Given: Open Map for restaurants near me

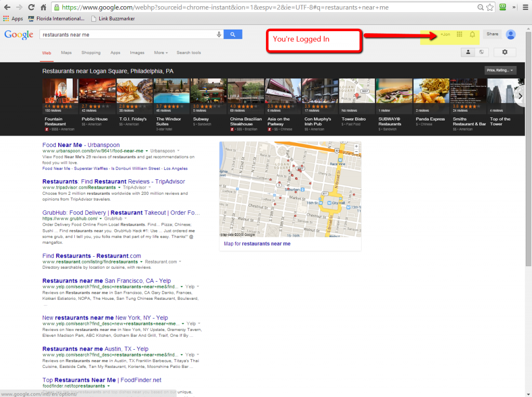Looking at the screenshot, I should tap(257, 244).
